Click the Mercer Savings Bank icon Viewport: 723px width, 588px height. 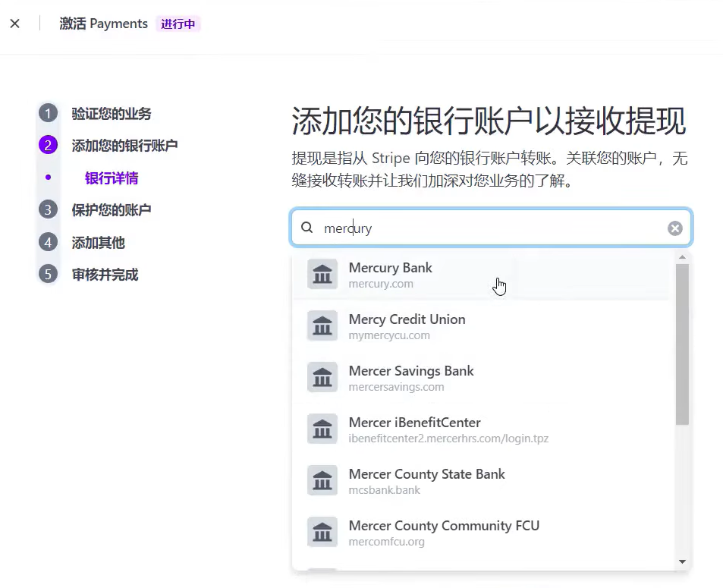(322, 378)
